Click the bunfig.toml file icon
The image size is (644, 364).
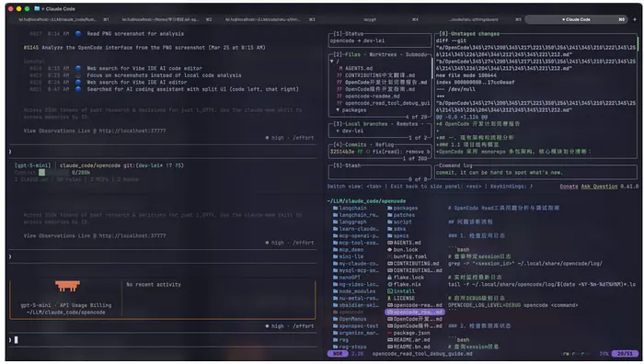pos(390,256)
